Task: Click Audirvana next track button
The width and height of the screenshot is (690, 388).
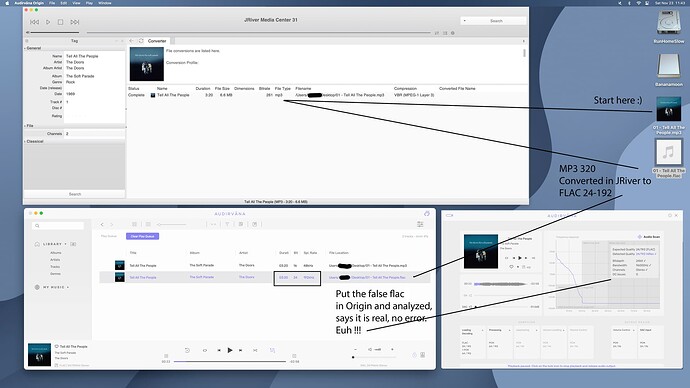Action: point(240,350)
